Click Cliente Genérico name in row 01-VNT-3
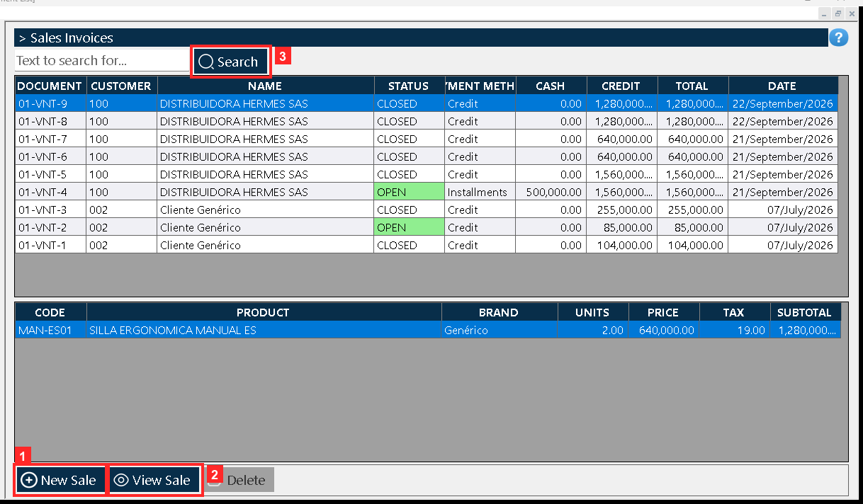Viewport: 863px width, 504px height. [x=265, y=210]
